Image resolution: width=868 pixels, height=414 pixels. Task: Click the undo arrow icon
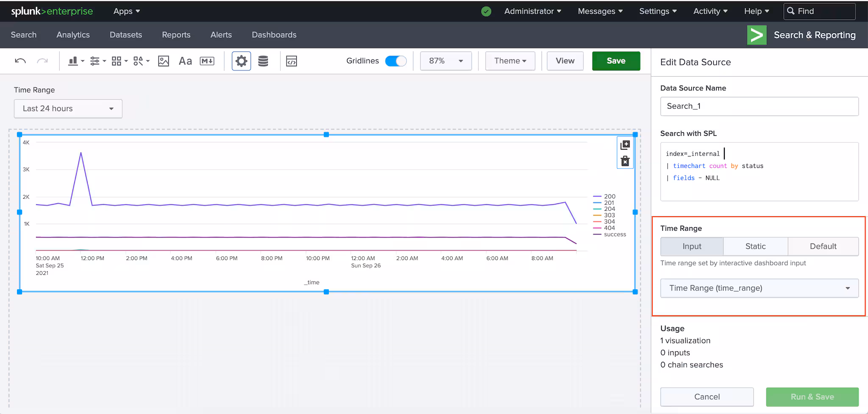[x=20, y=61]
